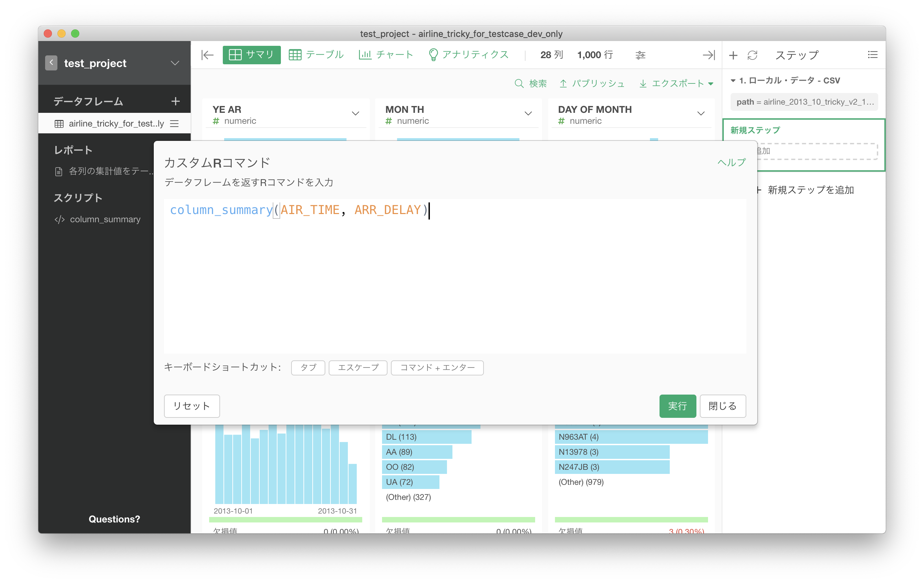The height and width of the screenshot is (584, 924).
Task: Open the DAY OF MONTH column chevron
Action: (701, 113)
